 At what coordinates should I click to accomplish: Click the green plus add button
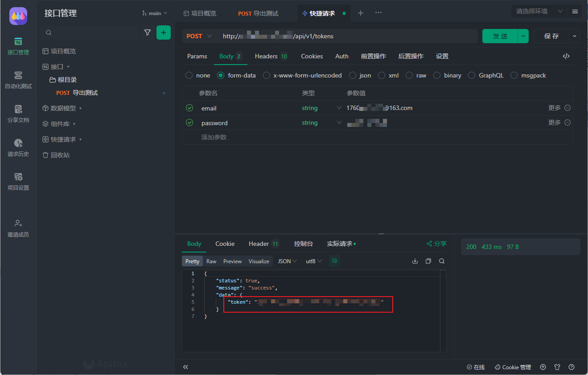coord(164,33)
